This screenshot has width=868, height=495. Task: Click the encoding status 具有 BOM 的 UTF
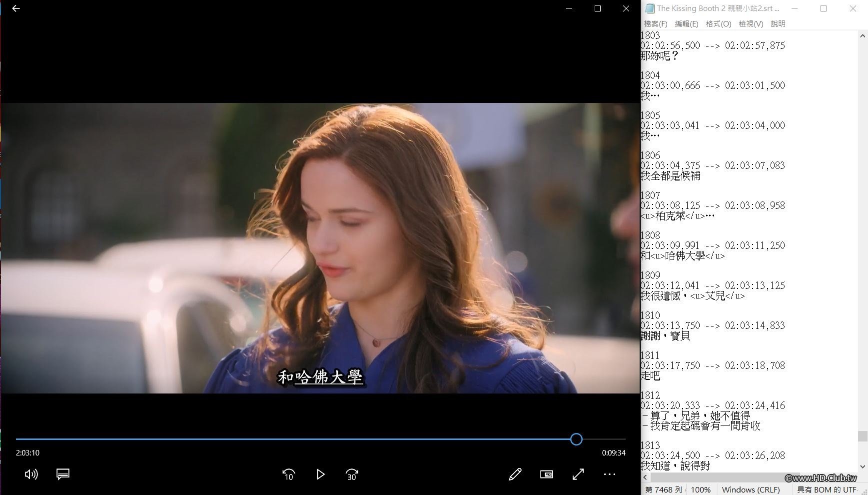click(x=827, y=489)
